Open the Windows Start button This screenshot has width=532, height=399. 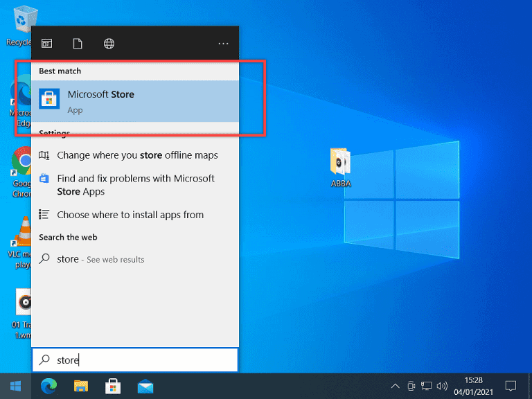click(x=16, y=386)
